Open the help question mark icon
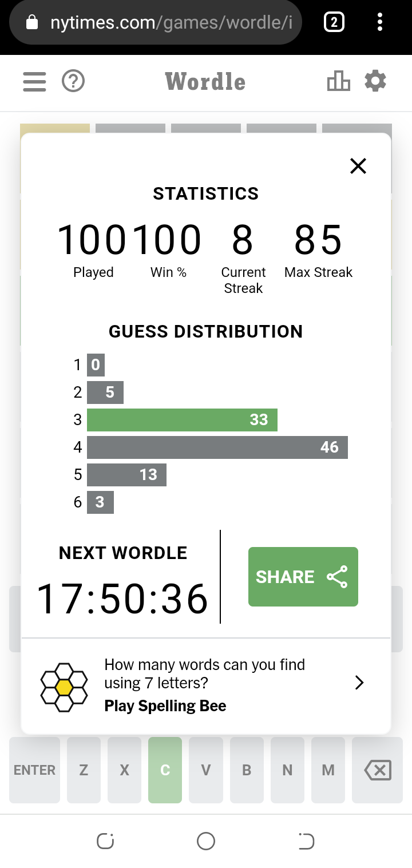Viewport: 412px width, 868px height. pyautogui.click(x=73, y=82)
